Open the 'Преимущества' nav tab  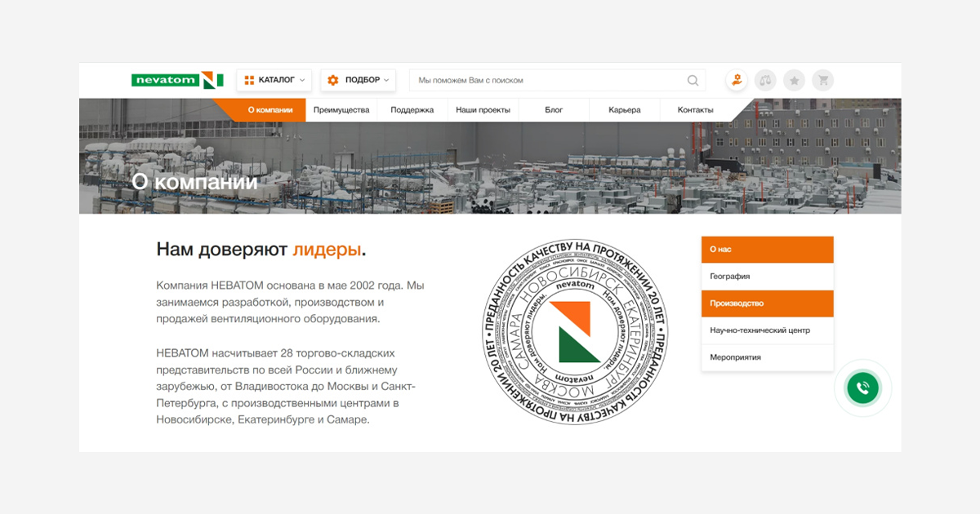341,110
